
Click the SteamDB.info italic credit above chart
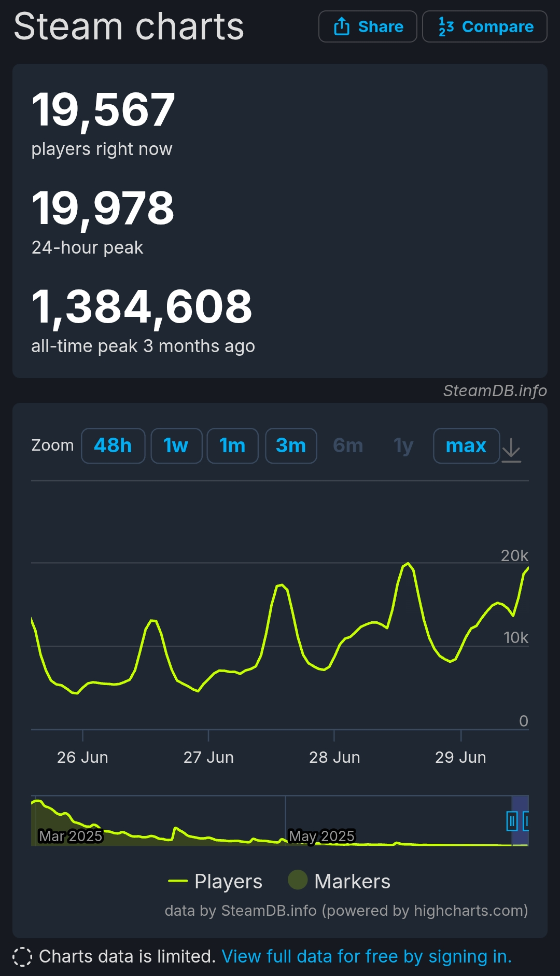495,391
